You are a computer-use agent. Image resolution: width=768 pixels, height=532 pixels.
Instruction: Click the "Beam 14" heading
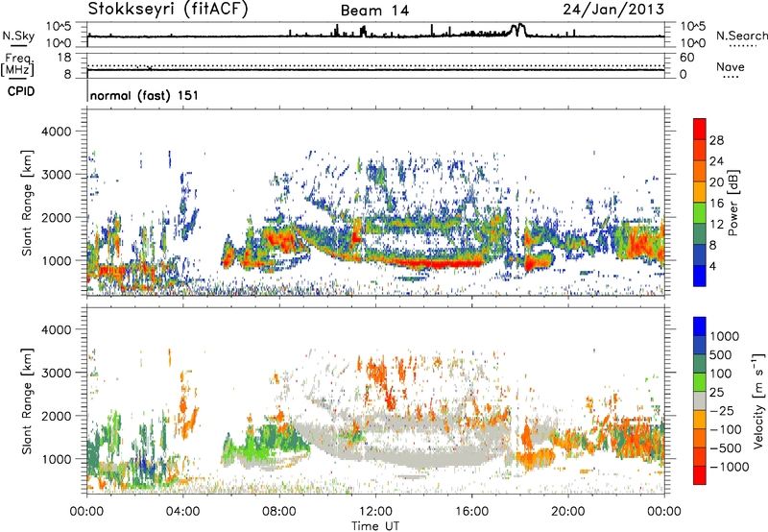click(374, 11)
